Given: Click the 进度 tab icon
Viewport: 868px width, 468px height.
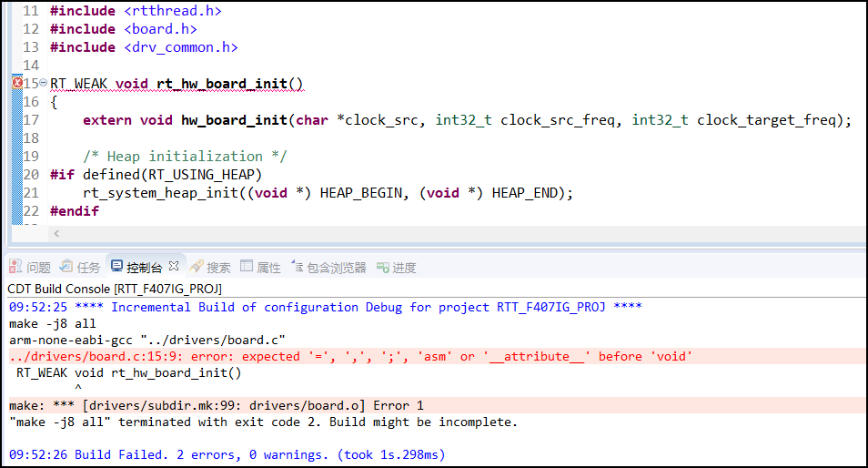Looking at the screenshot, I should coord(382,268).
